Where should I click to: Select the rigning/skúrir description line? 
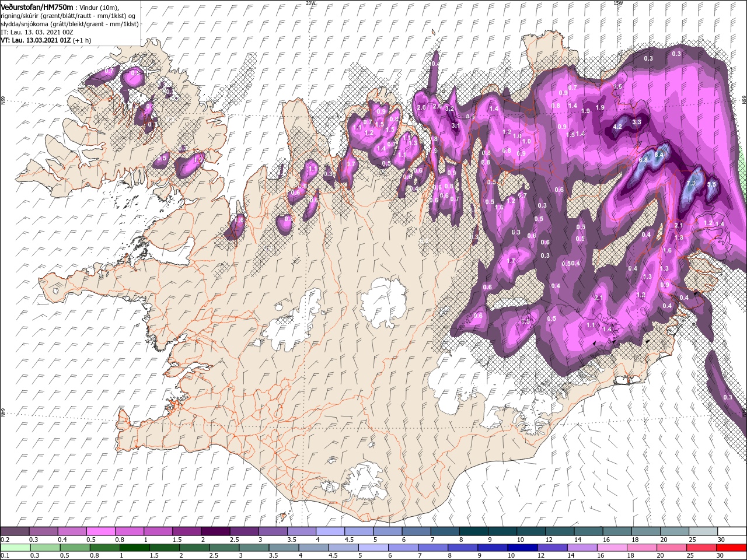pyautogui.click(x=67, y=16)
